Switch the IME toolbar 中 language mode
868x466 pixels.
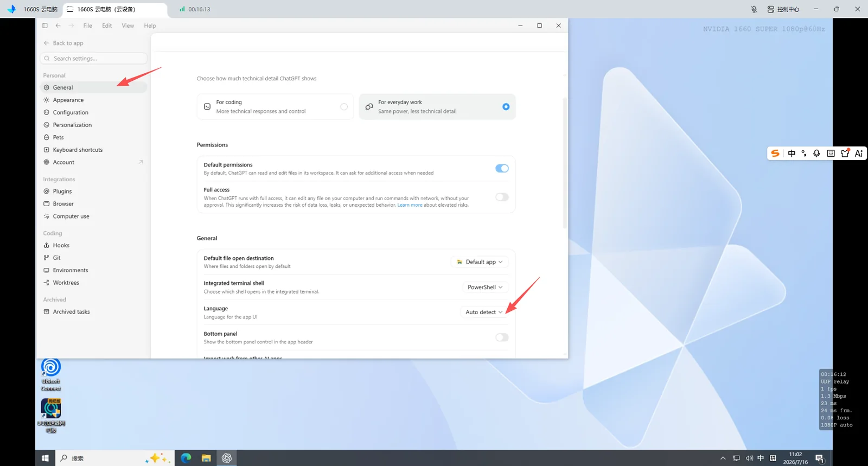coord(792,154)
